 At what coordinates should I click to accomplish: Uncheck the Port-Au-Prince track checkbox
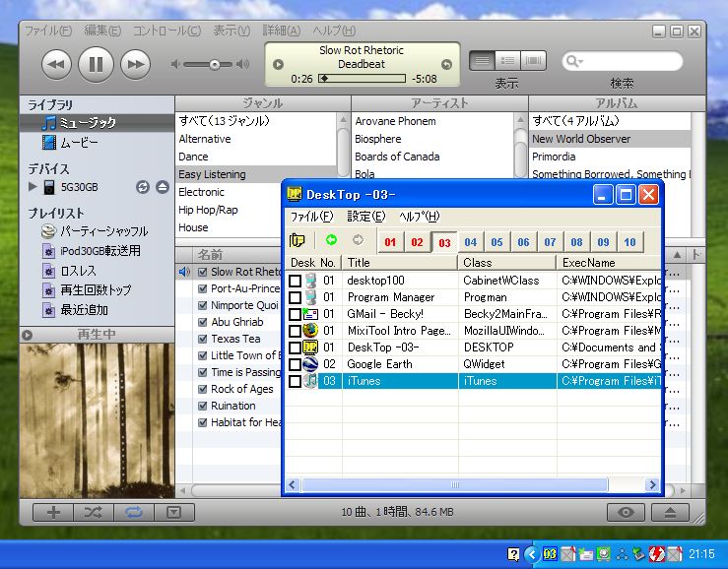coord(202,288)
